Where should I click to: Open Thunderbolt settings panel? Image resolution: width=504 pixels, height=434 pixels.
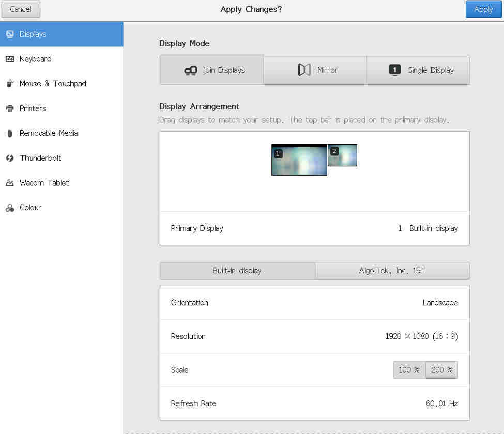pos(62,158)
